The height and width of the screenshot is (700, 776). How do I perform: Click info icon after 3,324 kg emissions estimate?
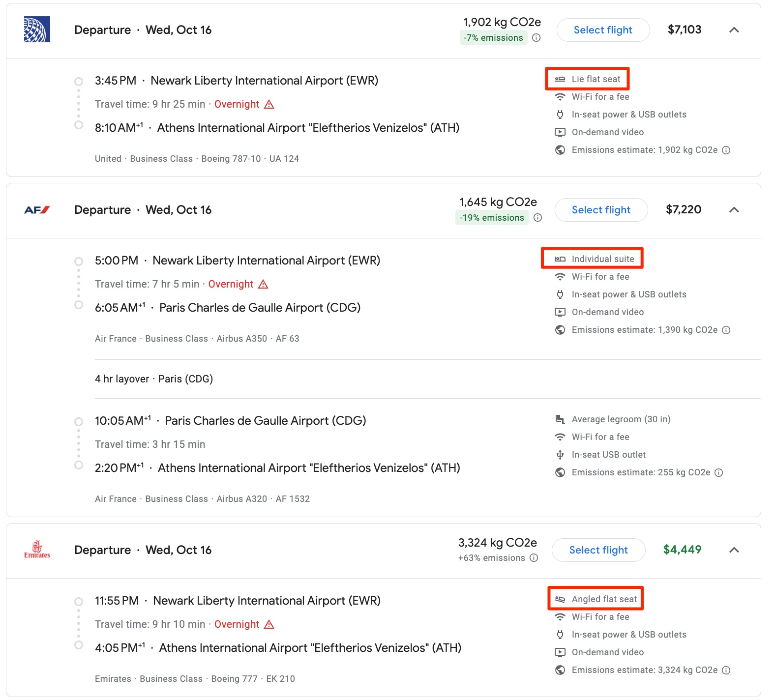(x=726, y=670)
